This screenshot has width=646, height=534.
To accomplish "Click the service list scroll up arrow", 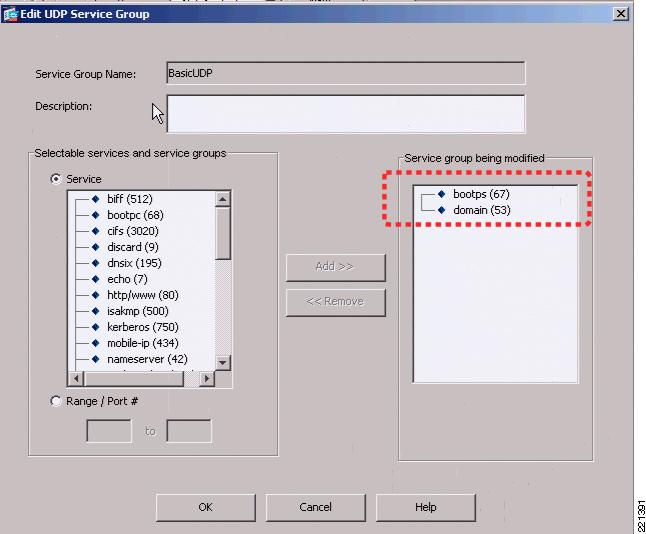I will pyautogui.click(x=222, y=199).
